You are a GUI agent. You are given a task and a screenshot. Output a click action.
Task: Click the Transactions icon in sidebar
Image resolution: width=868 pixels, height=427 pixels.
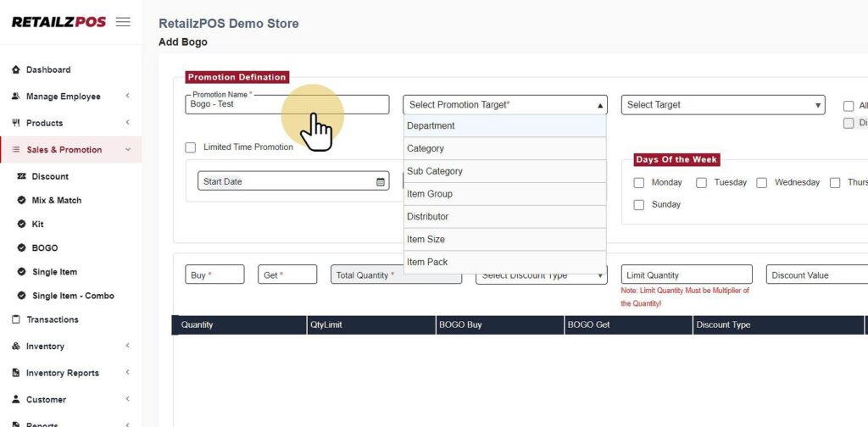[15, 319]
